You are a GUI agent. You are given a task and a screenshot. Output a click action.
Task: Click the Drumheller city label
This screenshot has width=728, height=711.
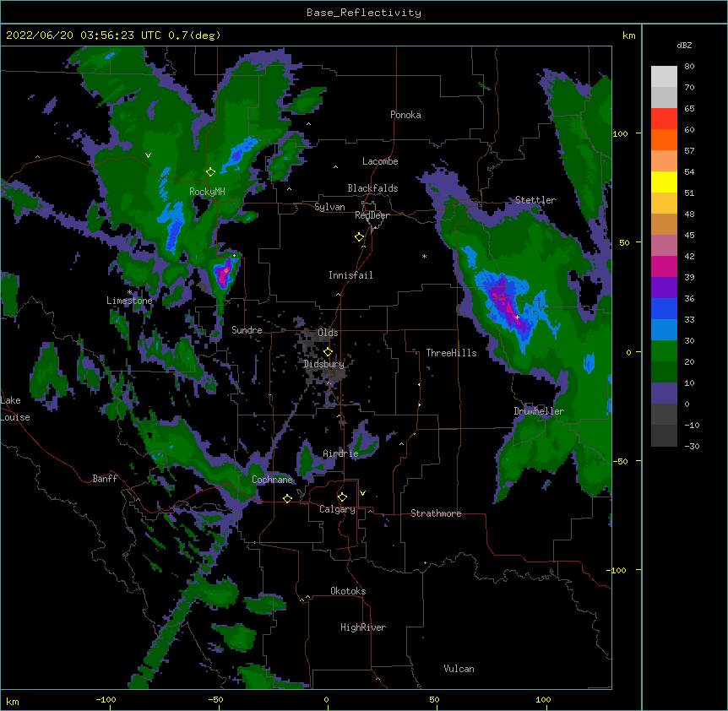coord(539,411)
